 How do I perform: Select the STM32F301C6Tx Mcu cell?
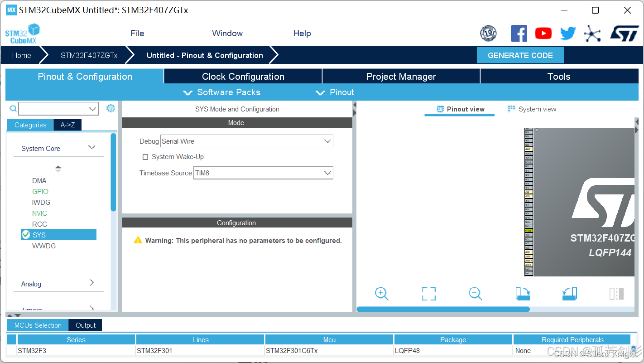tap(329, 350)
